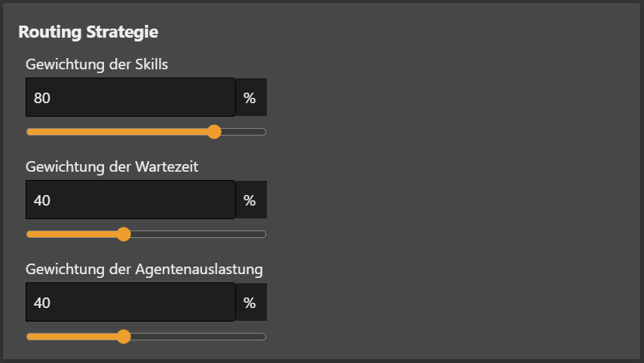The width and height of the screenshot is (644, 363).
Task: Click the "Gewichtung der Agentenauslastung" label
Action: click(144, 269)
